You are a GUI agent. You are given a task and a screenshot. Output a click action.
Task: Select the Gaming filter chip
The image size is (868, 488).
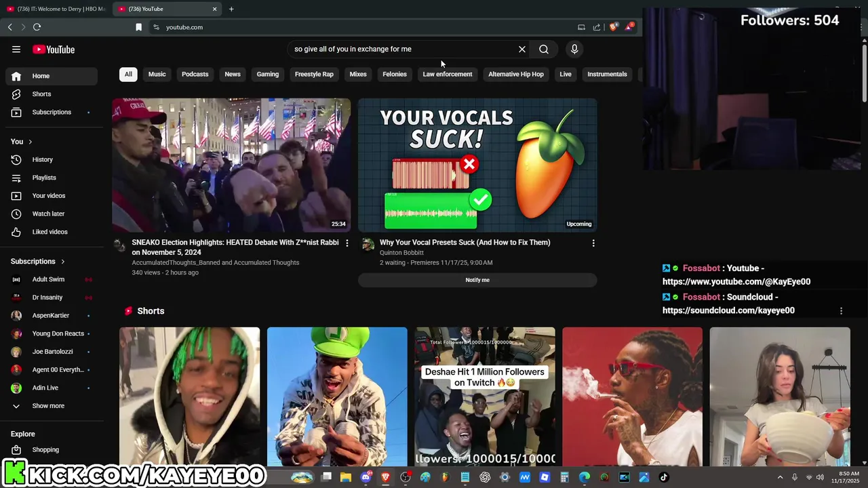(x=268, y=74)
